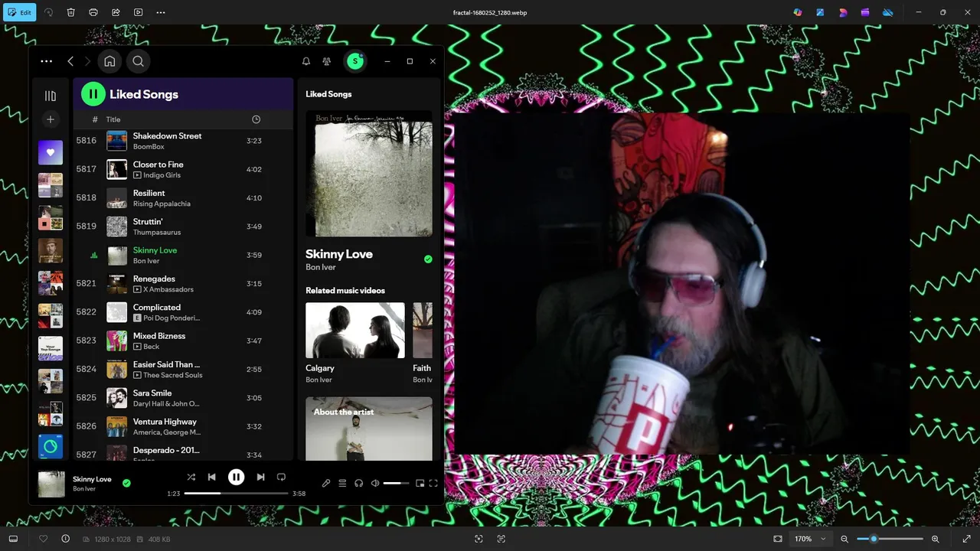Click the Edit button in Photos toolbar
This screenshot has height=551, width=980.
click(19, 12)
